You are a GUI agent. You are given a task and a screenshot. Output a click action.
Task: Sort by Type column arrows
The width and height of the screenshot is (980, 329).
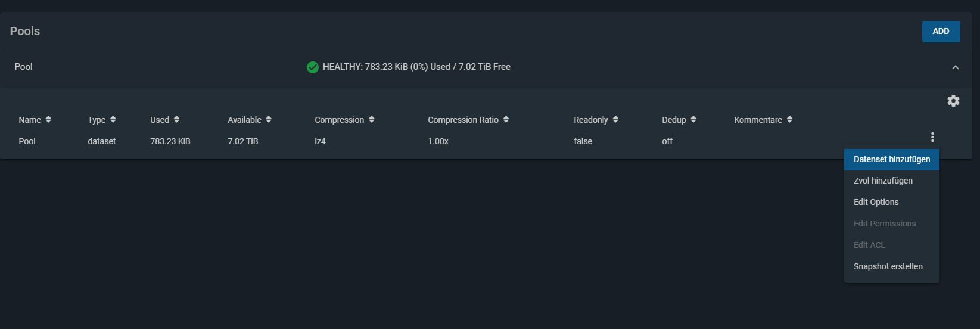[x=113, y=119]
